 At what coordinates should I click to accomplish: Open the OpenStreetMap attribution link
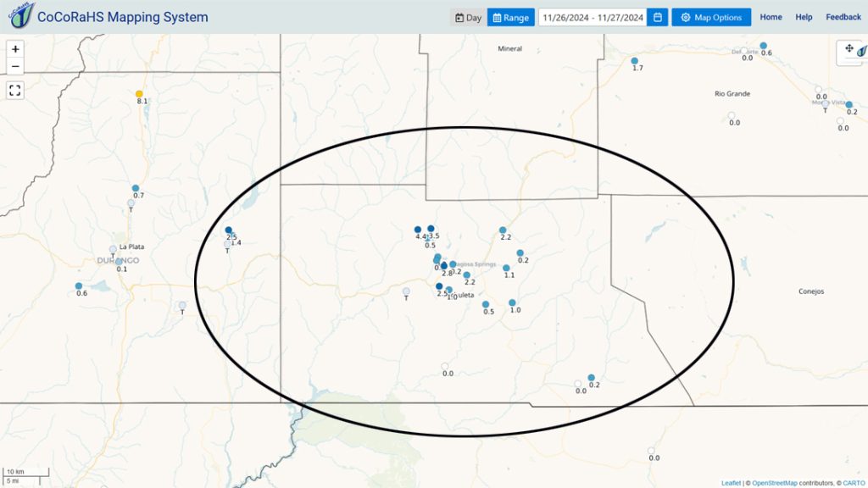point(775,483)
